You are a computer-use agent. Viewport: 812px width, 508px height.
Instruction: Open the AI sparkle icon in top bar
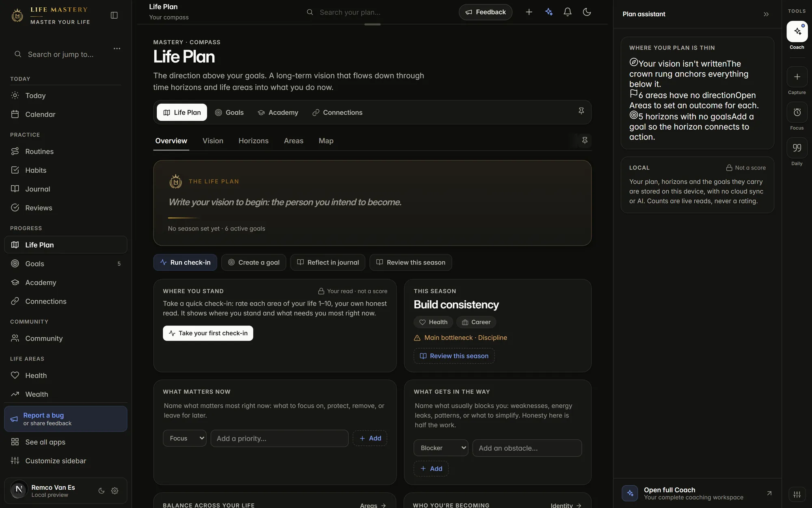tap(549, 12)
